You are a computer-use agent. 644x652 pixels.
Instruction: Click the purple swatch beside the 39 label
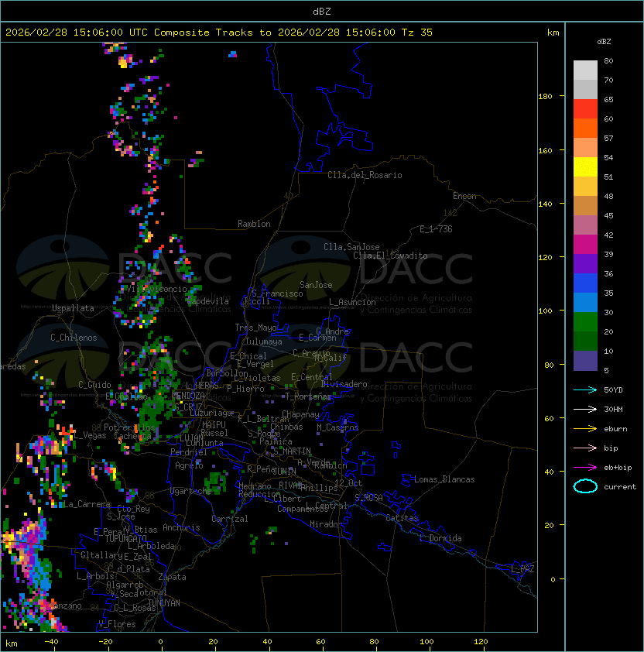[585, 264]
